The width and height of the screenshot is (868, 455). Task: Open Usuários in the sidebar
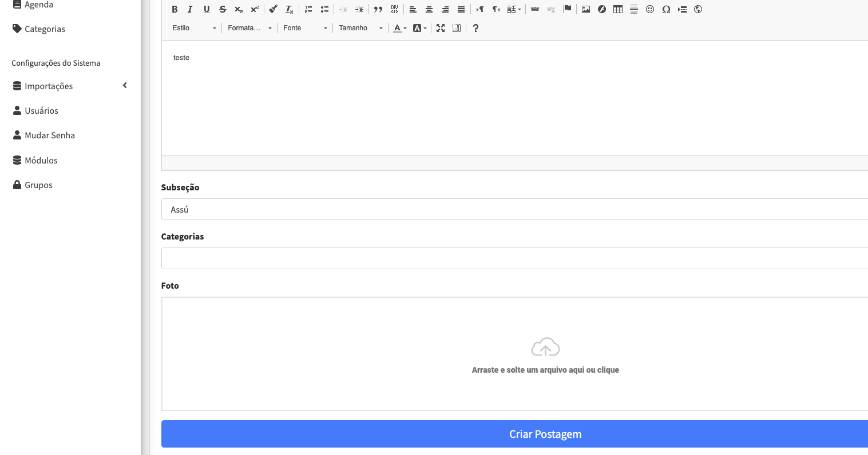tap(41, 111)
